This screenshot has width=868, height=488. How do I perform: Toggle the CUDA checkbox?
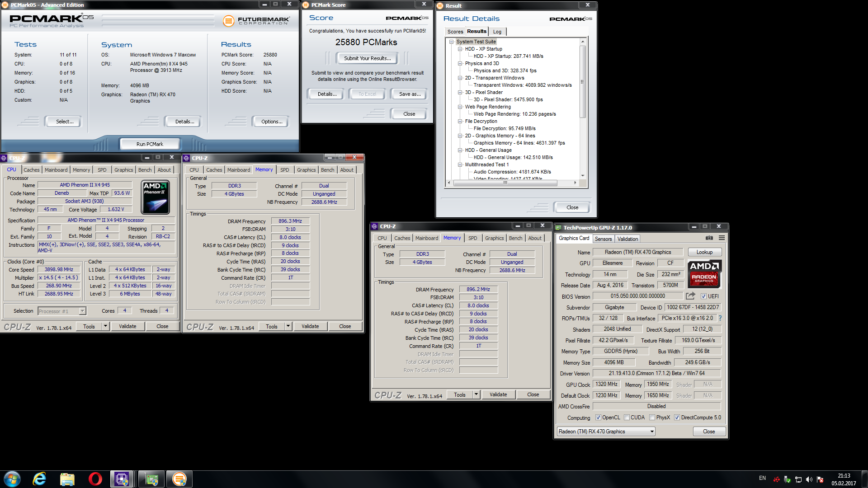coord(627,418)
